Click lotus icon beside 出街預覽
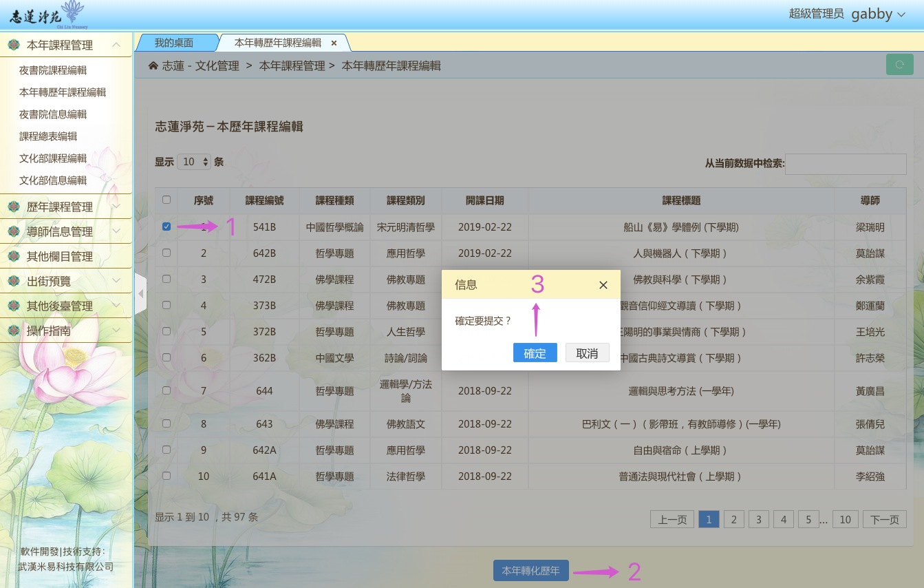This screenshot has height=588, width=924. pyautogui.click(x=13, y=281)
